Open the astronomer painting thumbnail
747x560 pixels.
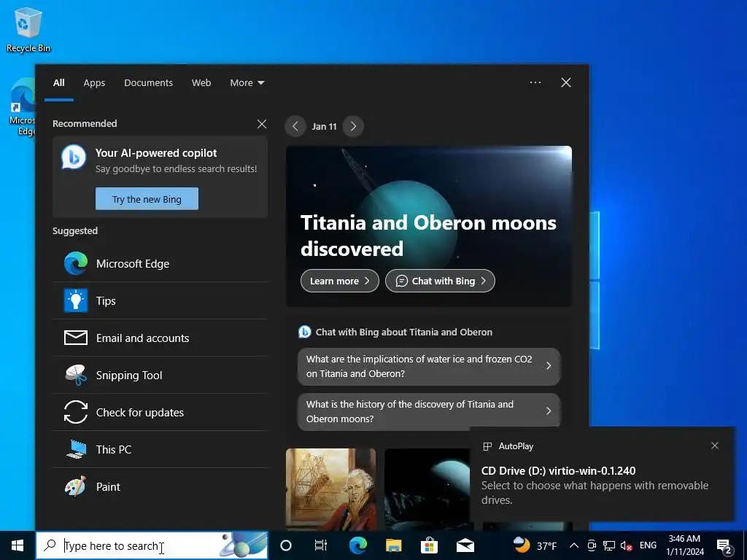331,489
